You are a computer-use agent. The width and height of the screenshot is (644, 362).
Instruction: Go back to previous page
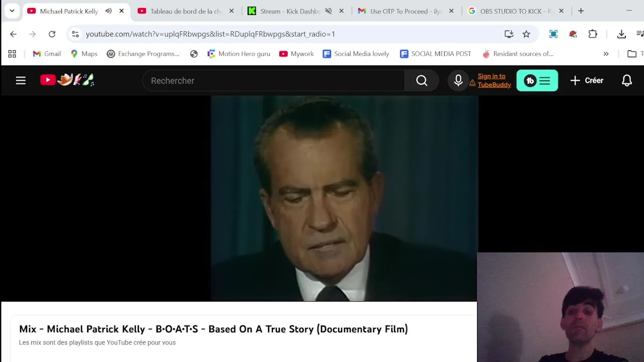[14, 34]
